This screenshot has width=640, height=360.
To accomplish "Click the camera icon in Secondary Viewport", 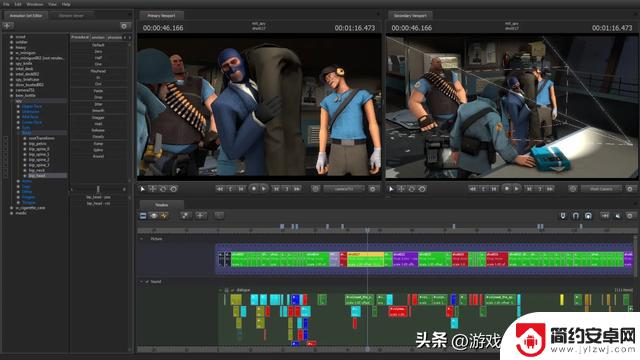I will [573, 189].
